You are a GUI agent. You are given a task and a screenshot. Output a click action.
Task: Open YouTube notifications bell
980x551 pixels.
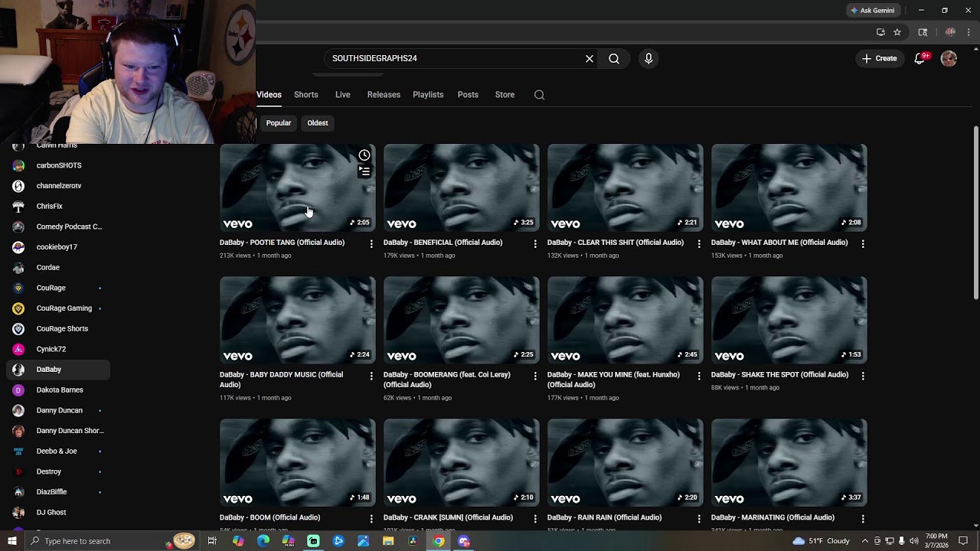pyautogui.click(x=920, y=58)
